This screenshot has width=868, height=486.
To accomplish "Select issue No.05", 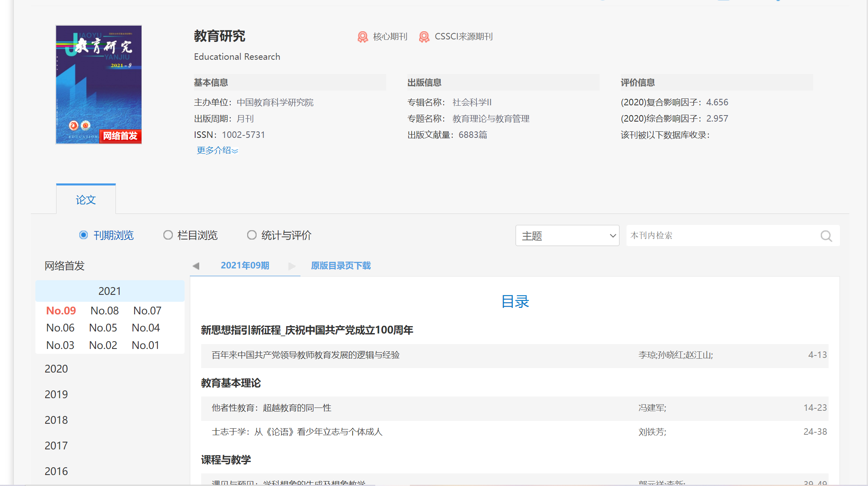I will click(103, 328).
